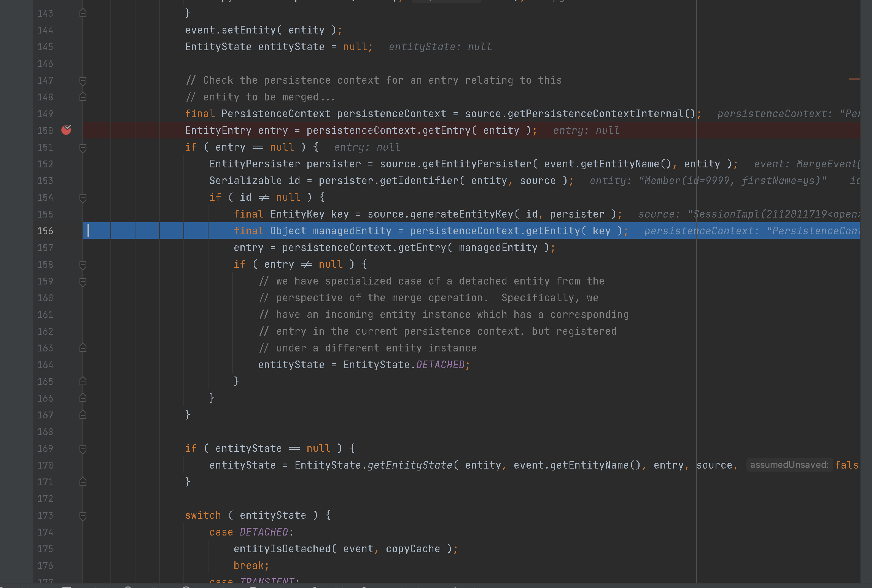Viewport: 872px width, 588px height.
Task: Remove the breakpoint on line 150
Action: point(66,130)
